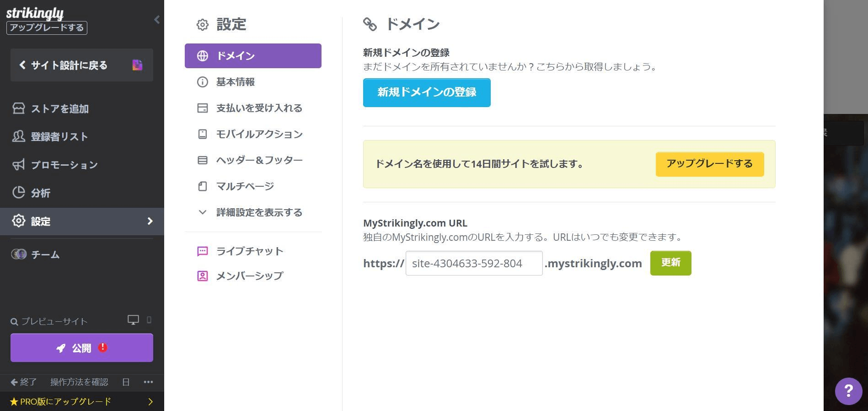Click the link chain icon by ドメイン heading
The height and width of the screenshot is (411, 868).
point(370,24)
